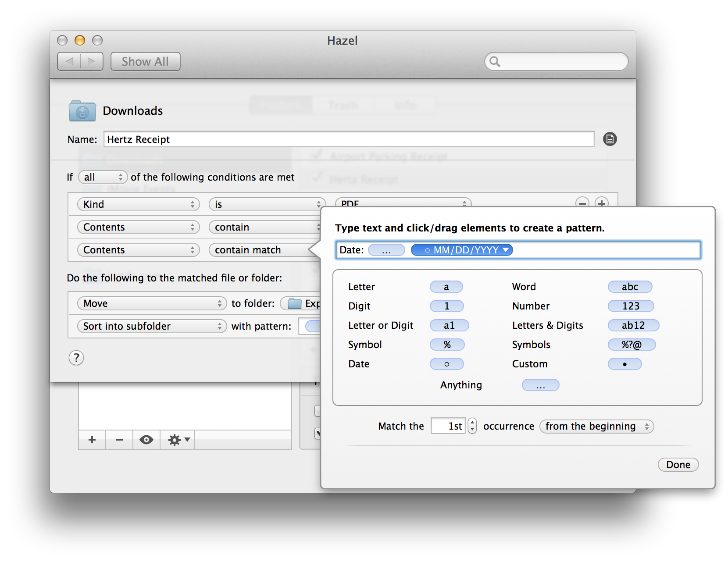Screen dimensions: 728x562
Task: Add a condition row with plus
Action: pyautogui.click(x=601, y=203)
